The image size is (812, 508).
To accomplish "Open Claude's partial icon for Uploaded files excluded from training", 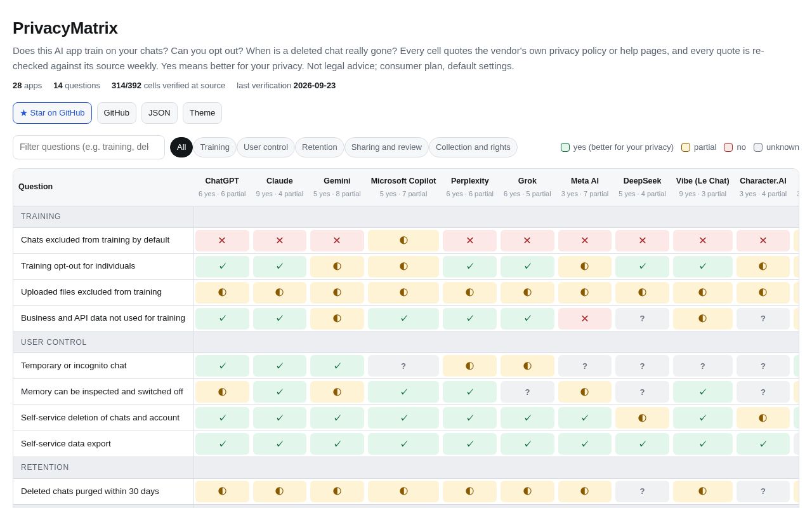I will [x=280, y=293].
